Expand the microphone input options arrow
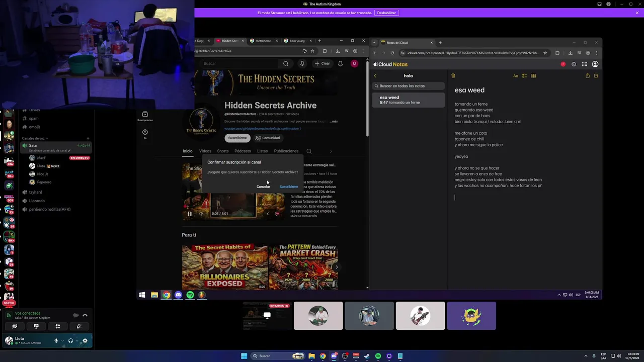The image size is (644, 362). pyautogui.click(x=62, y=341)
